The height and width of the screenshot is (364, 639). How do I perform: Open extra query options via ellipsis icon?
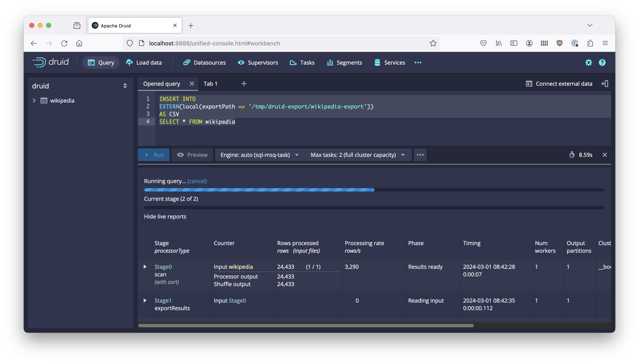420,155
